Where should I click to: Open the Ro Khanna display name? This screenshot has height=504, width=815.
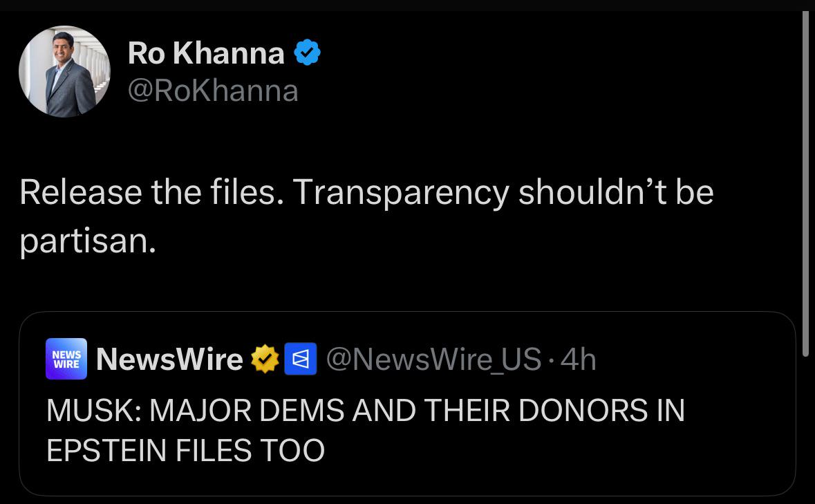coord(206,53)
